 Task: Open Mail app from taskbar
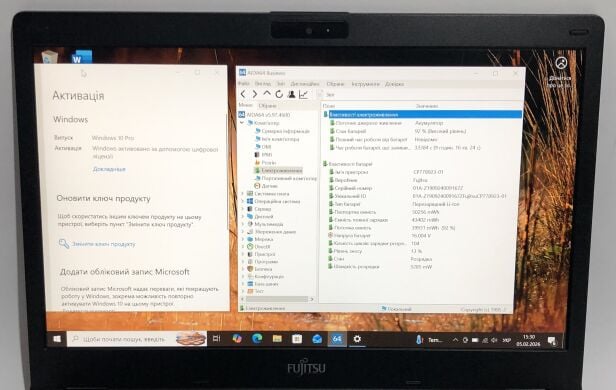pyautogui.click(x=317, y=339)
